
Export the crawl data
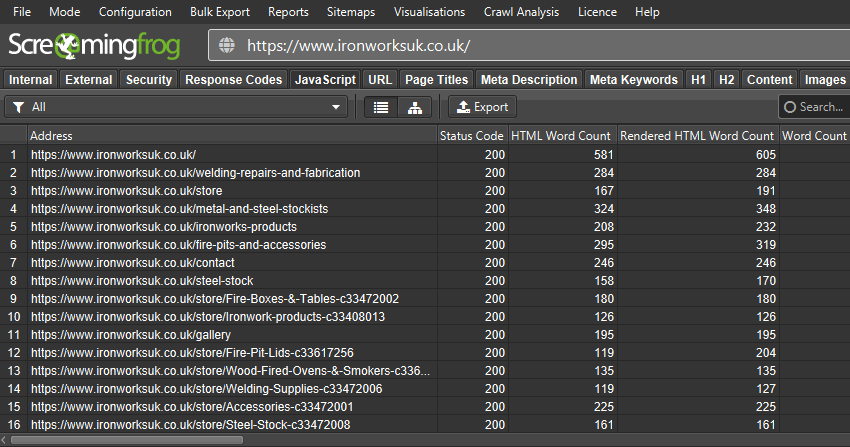click(482, 107)
